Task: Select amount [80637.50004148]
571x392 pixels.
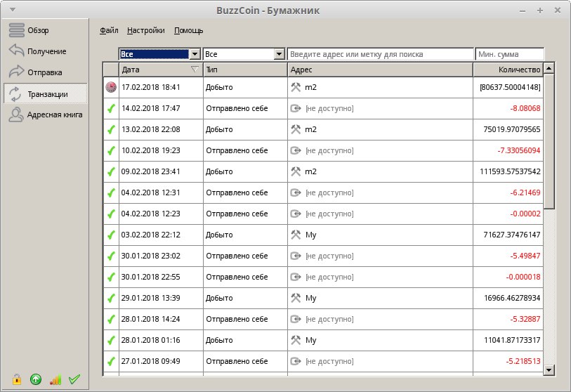Action: click(x=510, y=87)
